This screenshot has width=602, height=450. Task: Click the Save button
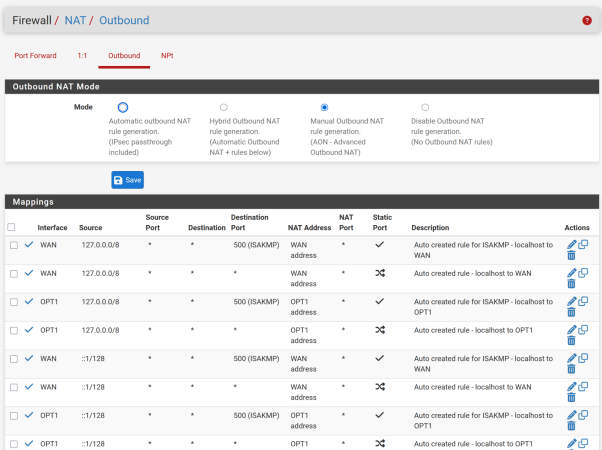127,180
